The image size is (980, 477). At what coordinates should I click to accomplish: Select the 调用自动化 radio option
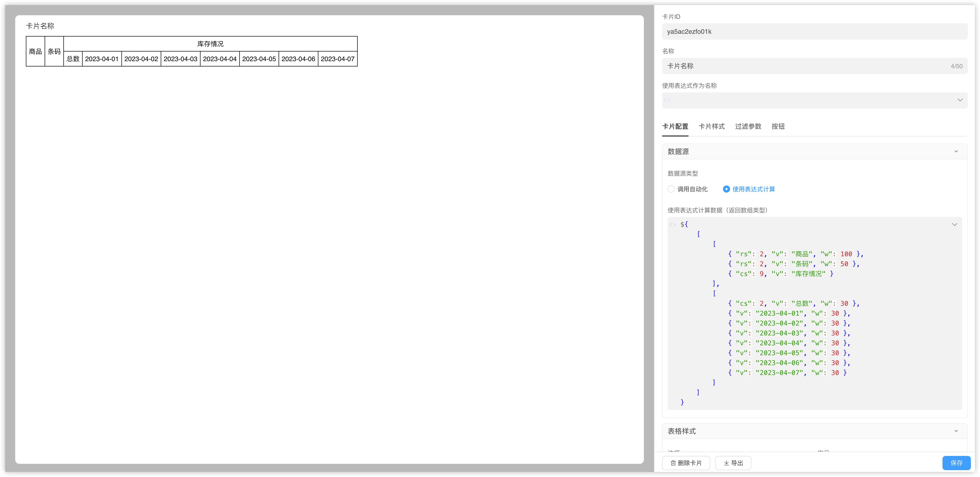[672, 189]
